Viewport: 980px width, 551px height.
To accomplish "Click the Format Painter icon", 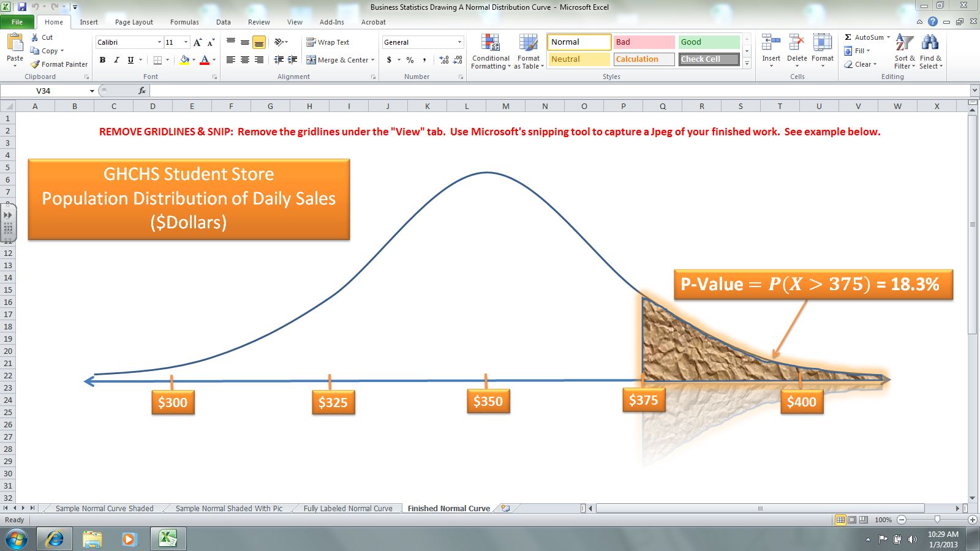I will pos(36,64).
